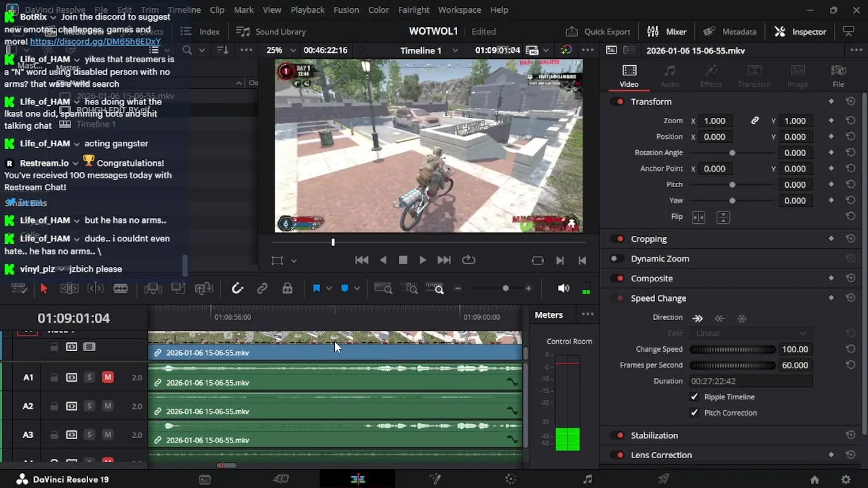Toggle Linked Selection chain icon
This screenshot has width=868, height=488.
tap(262, 289)
